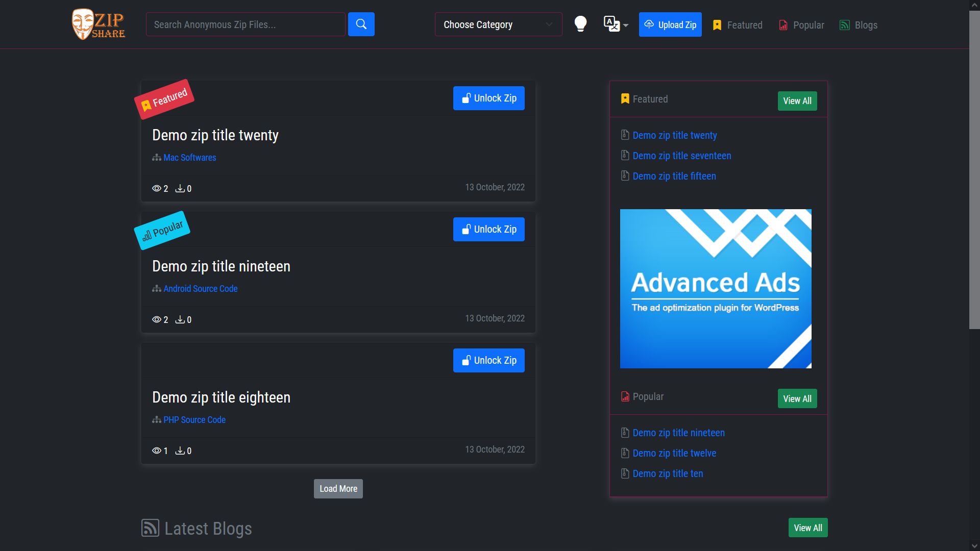Open the Choose Category dropdown
980x551 pixels.
pos(498,24)
